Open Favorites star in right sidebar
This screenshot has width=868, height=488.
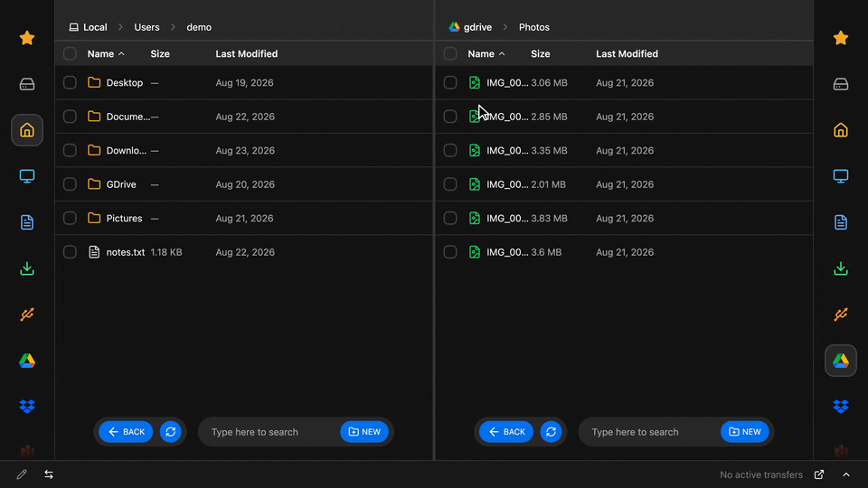tap(841, 38)
